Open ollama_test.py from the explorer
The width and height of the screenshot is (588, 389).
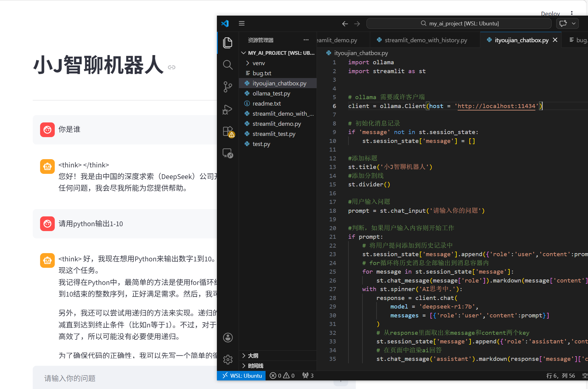(x=278, y=93)
